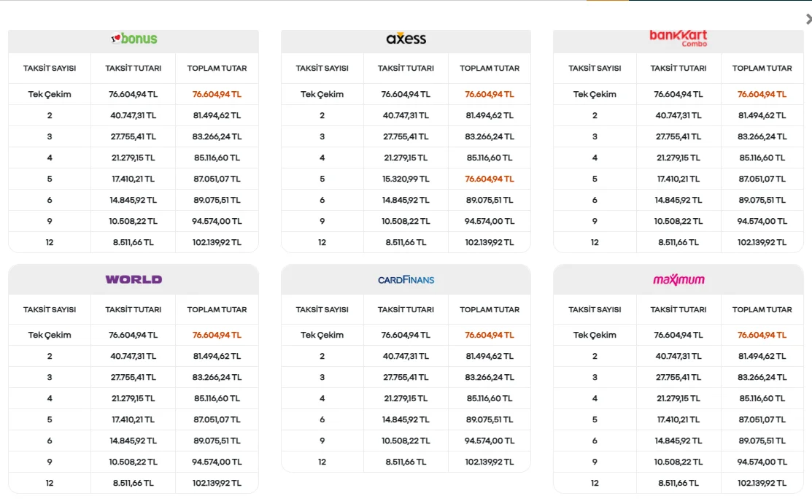Select Tek Çekim row in Bonus table
The image size is (812, 504).
(x=50, y=94)
